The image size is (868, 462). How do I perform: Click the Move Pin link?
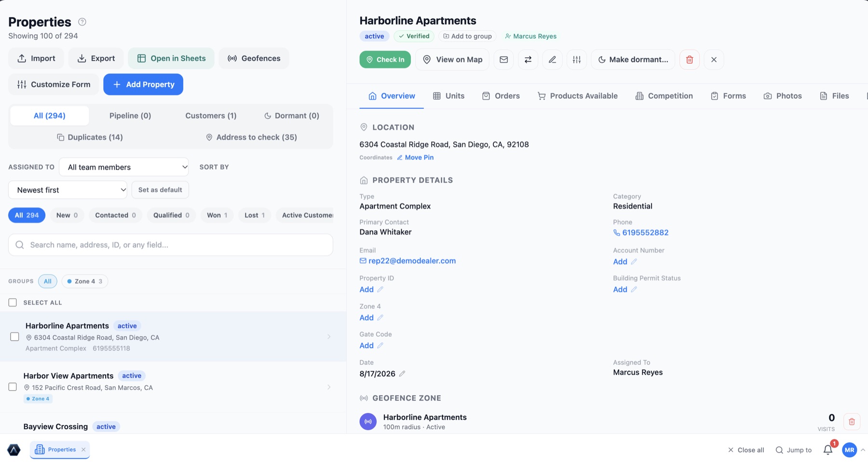tap(415, 158)
